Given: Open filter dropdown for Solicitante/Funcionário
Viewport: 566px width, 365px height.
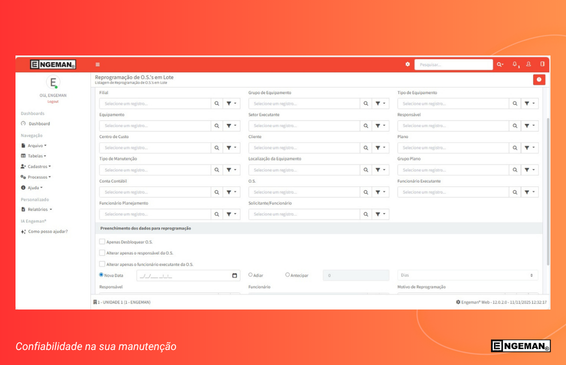Looking at the screenshot, I should pyautogui.click(x=380, y=214).
